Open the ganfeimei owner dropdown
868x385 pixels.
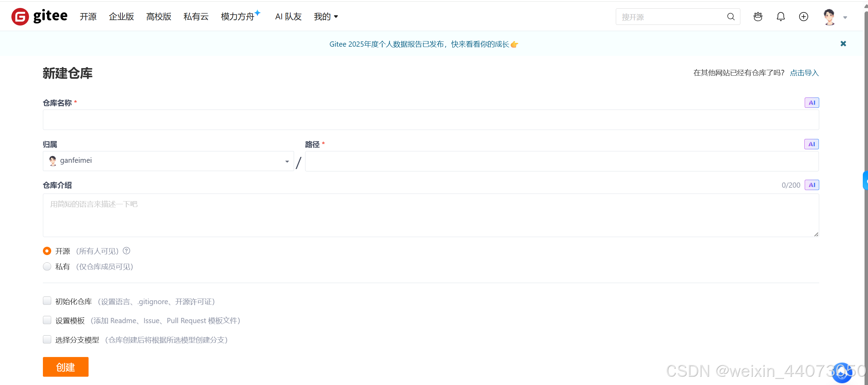click(286, 161)
